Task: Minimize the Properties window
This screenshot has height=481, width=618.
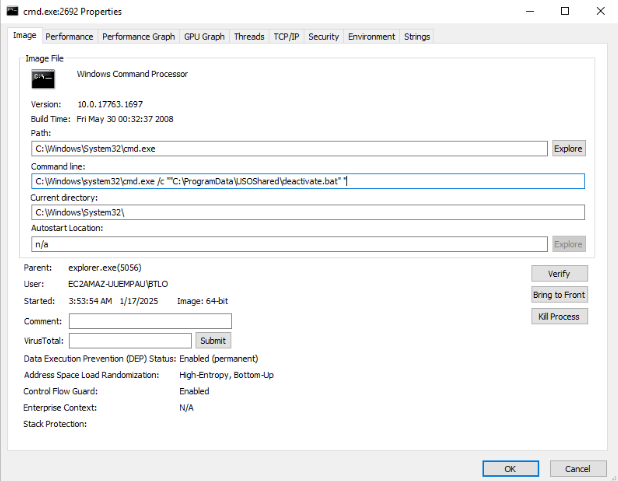Action: [530, 11]
